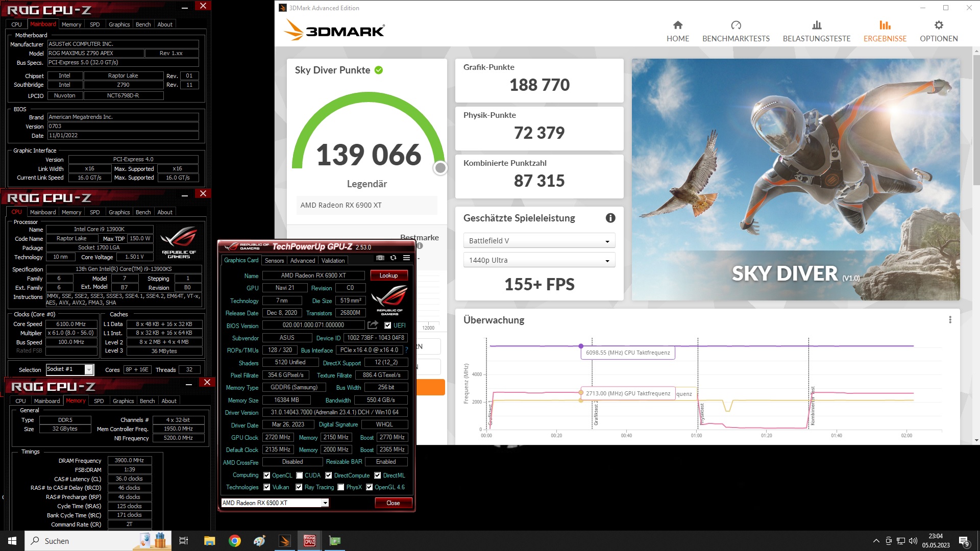Click CPU Taktfrequenz marker on monitoring chart
980x551 pixels.
[581, 346]
